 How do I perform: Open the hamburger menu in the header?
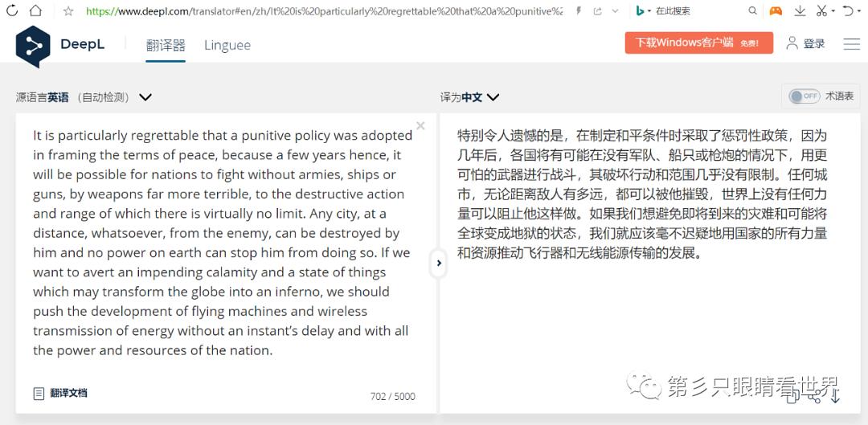pos(851,43)
